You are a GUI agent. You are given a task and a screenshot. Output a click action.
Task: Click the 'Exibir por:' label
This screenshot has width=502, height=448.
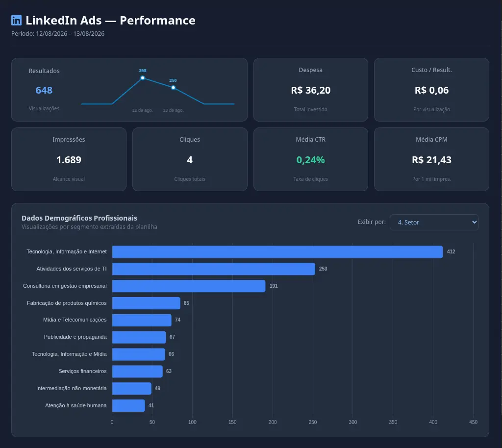click(372, 222)
